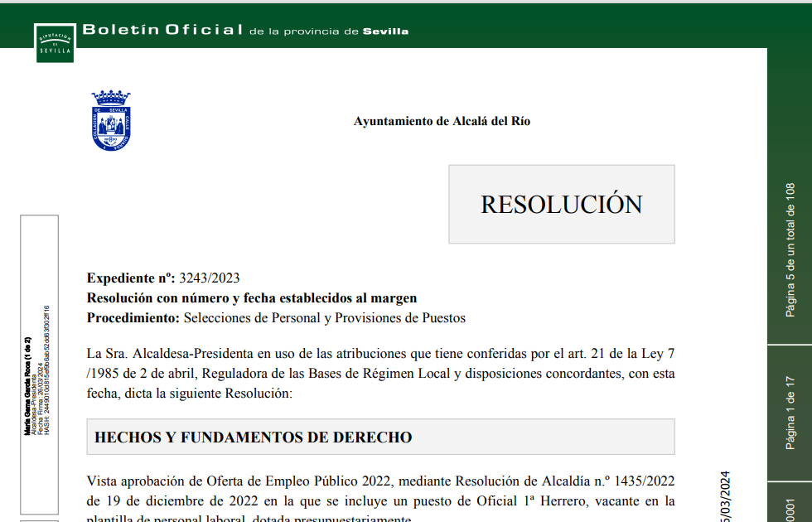This screenshot has height=522, width=812.
Task: Select the line about número y fecha al margen
Action: click(252, 297)
